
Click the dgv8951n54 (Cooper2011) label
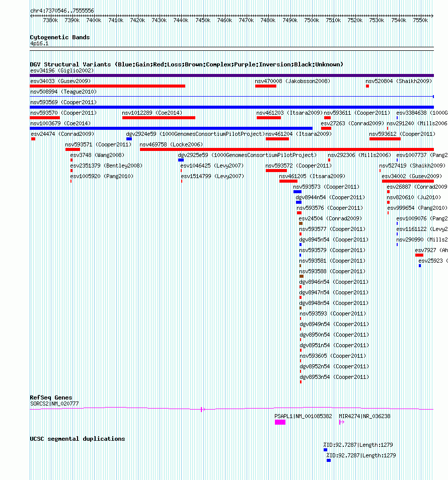[x=334, y=345]
